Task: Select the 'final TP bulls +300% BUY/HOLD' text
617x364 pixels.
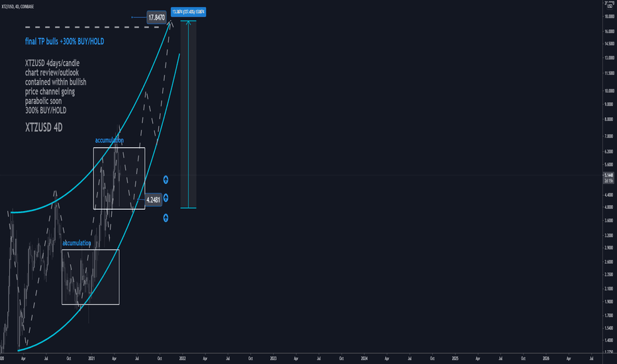Action: click(64, 41)
